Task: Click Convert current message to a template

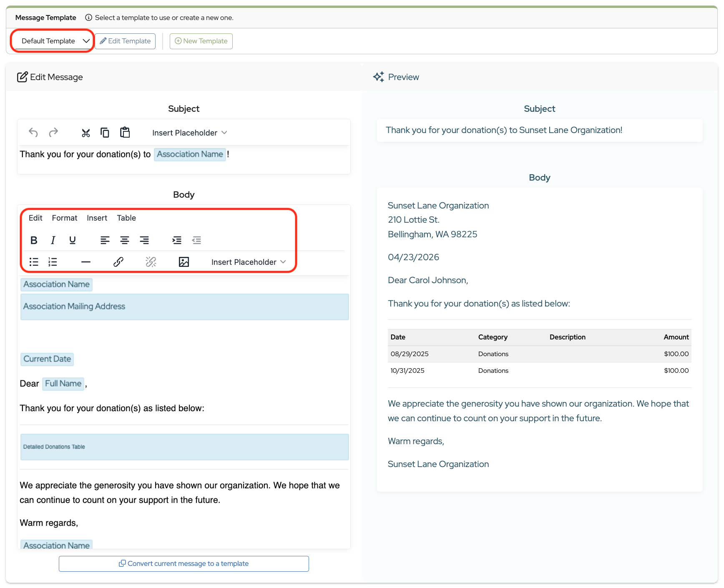Action: click(184, 563)
